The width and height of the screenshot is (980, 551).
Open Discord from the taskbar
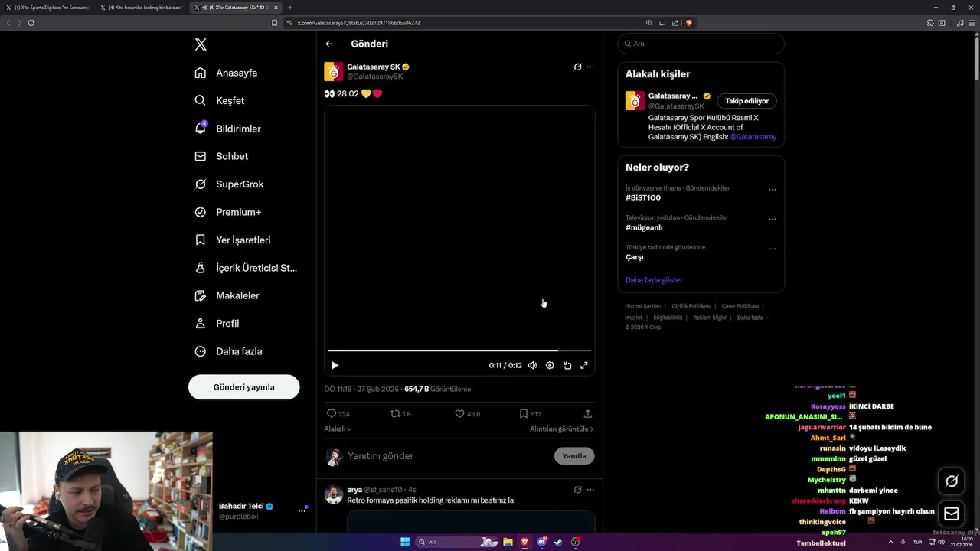click(x=541, y=542)
